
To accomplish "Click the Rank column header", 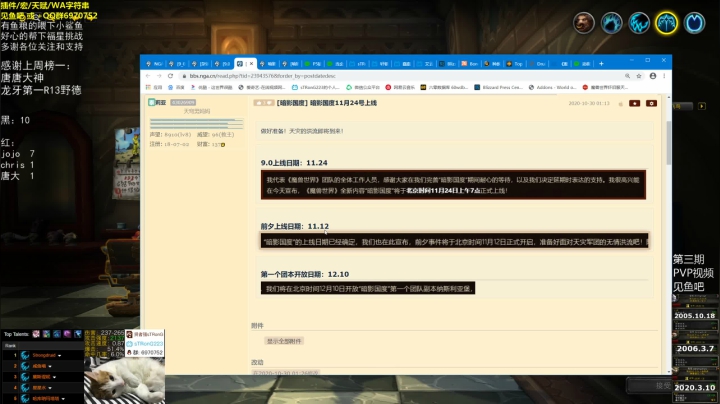I will pyautogui.click(x=10, y=346).
